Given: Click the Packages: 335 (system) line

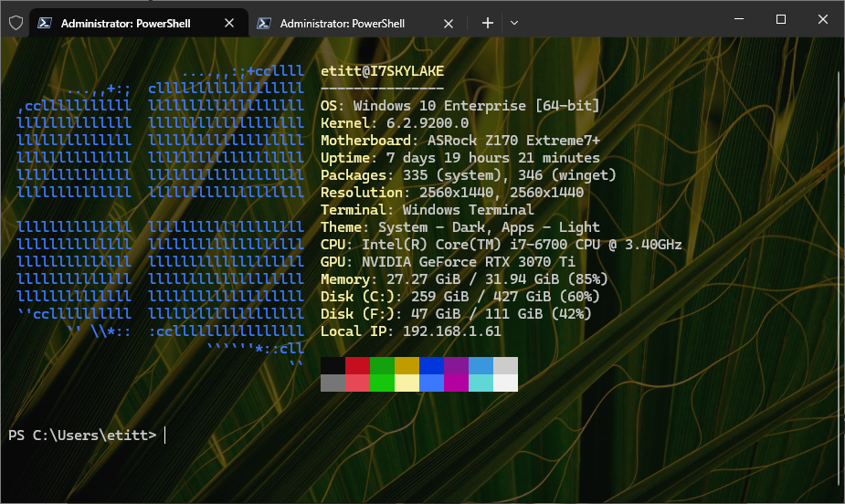Looking at the screenshot, I should click(469, 175).
